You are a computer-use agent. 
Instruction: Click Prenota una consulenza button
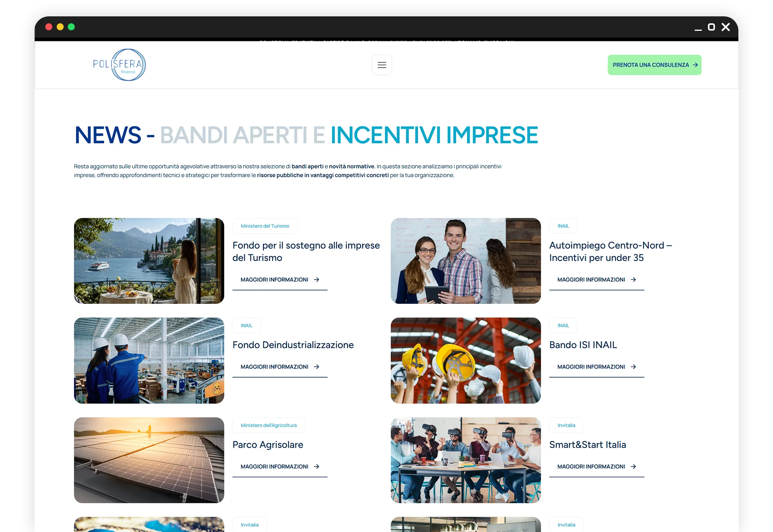pyautogui.click(x=654, y=65)
